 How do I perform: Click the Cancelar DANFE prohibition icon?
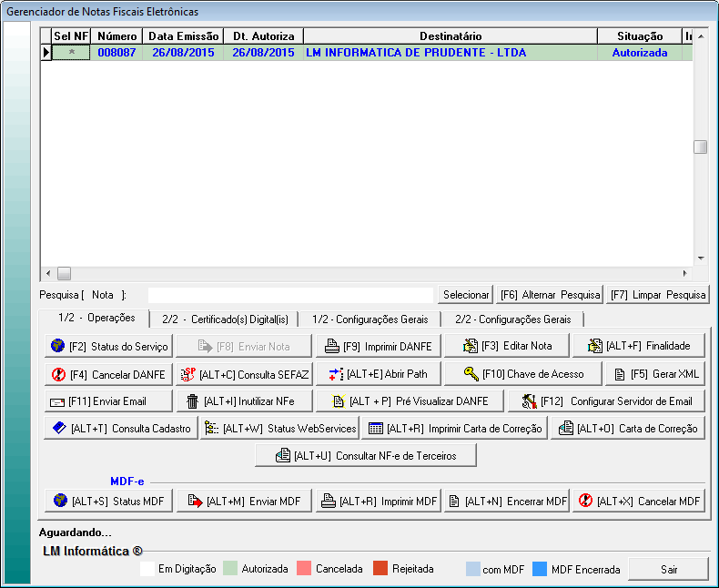click(58, 374)
